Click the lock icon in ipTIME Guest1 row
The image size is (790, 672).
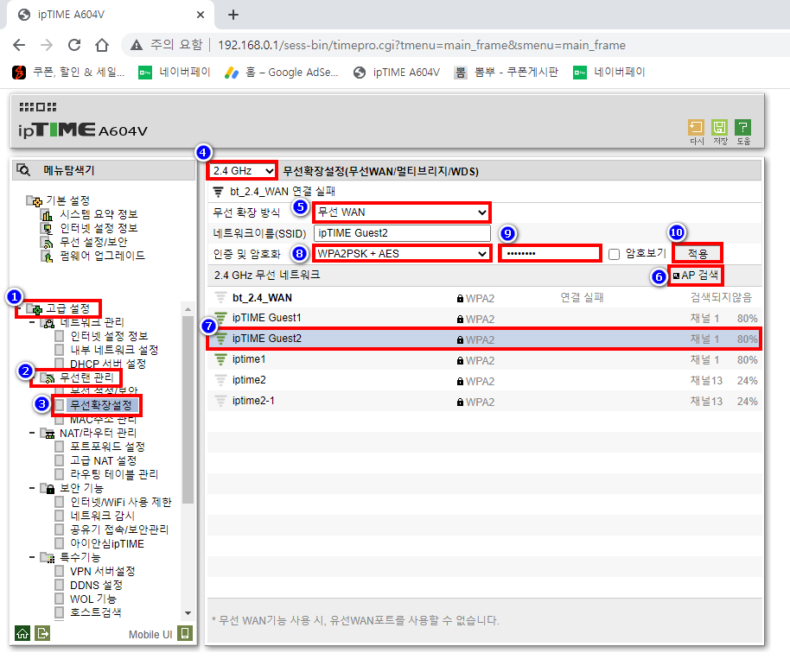pyautogui.click(x=460, y=319)
